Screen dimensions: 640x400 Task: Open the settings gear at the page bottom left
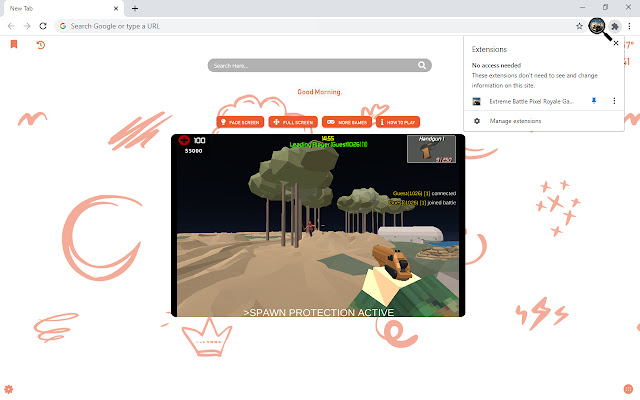tap(9, 389)
